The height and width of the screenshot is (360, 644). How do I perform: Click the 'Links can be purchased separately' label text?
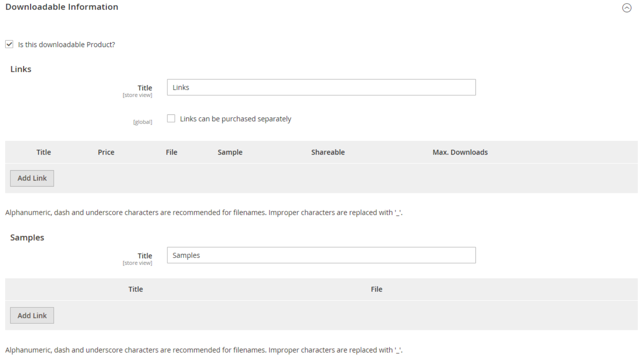(235, 119)
